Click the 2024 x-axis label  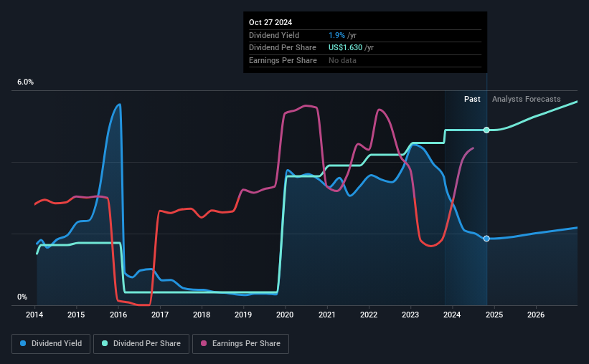tap(452, 315)
